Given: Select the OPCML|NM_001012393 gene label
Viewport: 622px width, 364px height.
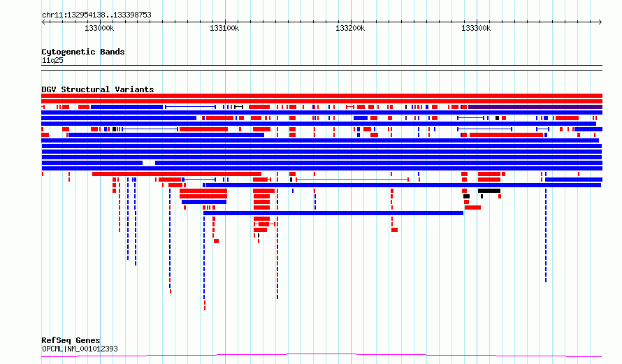Looking at the screenshot, I should point(80,349).
